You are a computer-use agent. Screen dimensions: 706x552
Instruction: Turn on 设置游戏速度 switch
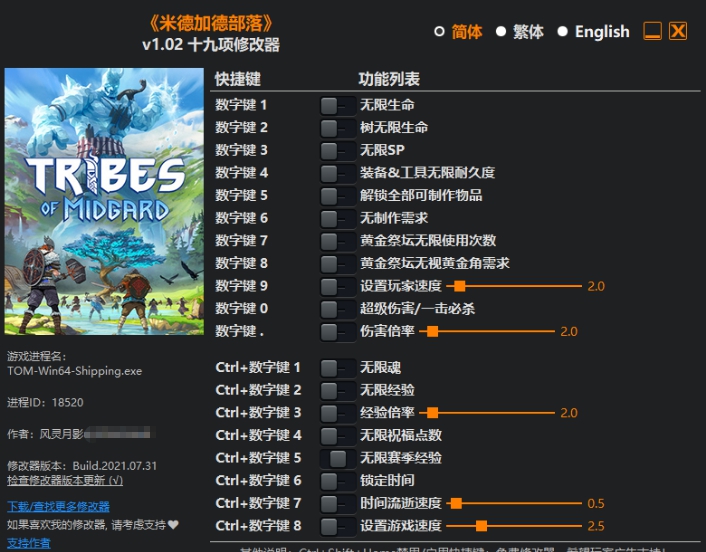[338, 526]
